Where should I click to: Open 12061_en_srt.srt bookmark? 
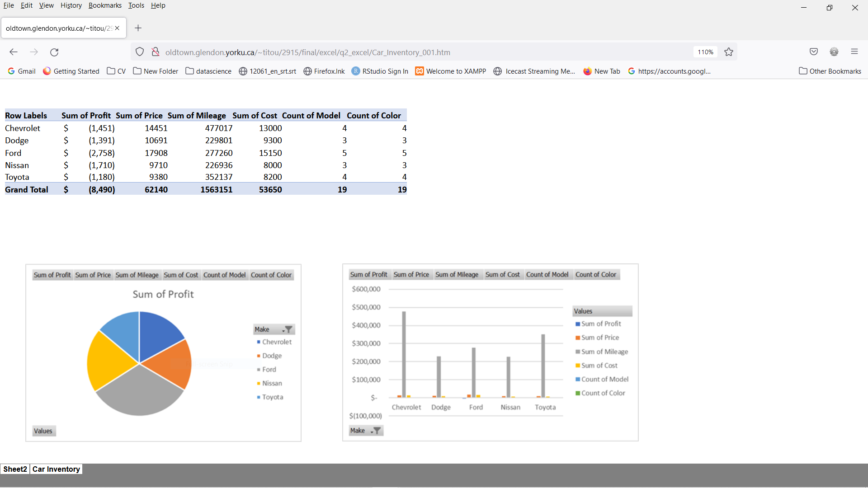point(268,71)
